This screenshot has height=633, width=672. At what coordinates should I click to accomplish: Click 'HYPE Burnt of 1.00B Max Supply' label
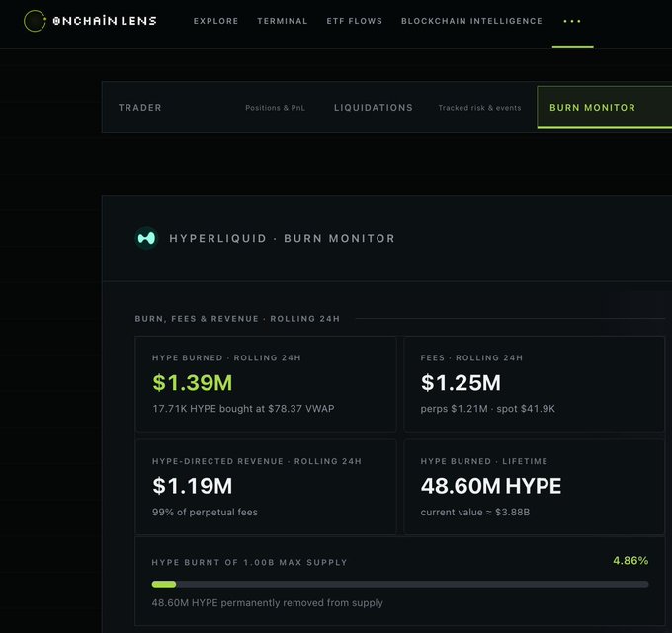coord(249,562)
